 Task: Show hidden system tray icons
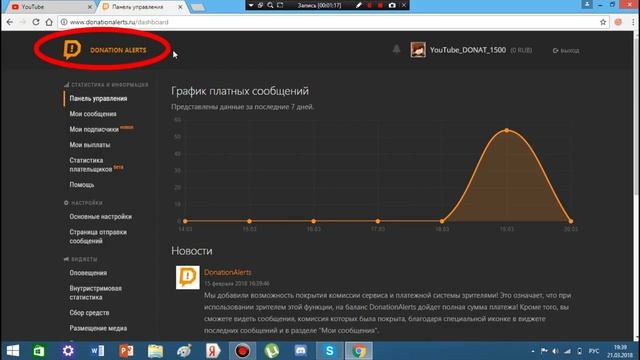tap(533, 351)
